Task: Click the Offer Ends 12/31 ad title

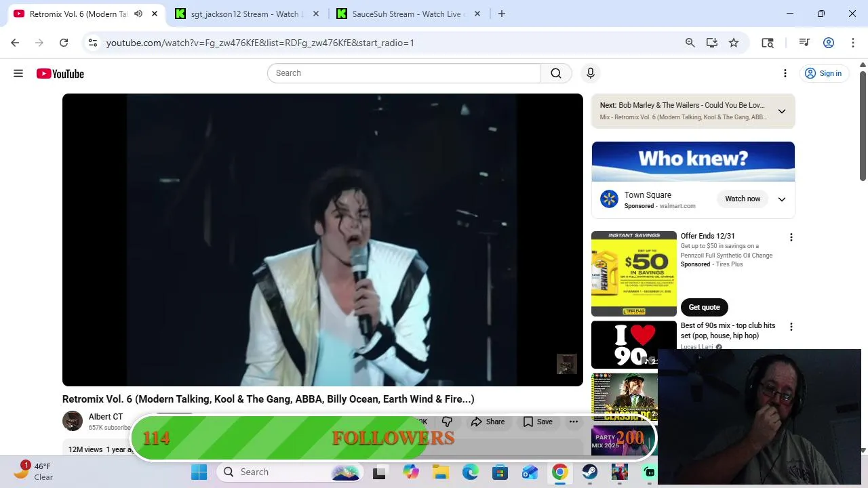Action: (x=707, y=236)
